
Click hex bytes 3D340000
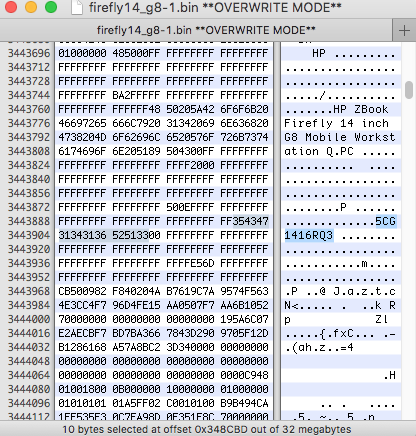[190, 347]
